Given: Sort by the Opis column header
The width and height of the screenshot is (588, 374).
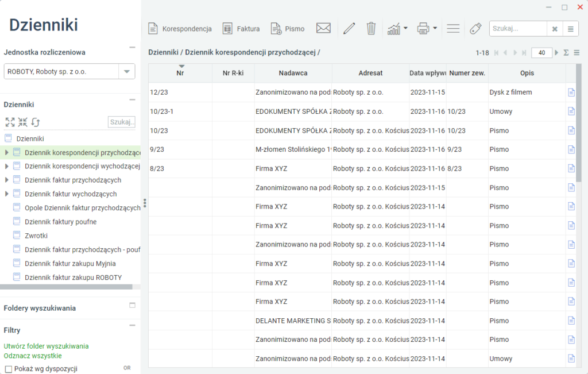Looking at the screenshot, I should coord(527,73).
